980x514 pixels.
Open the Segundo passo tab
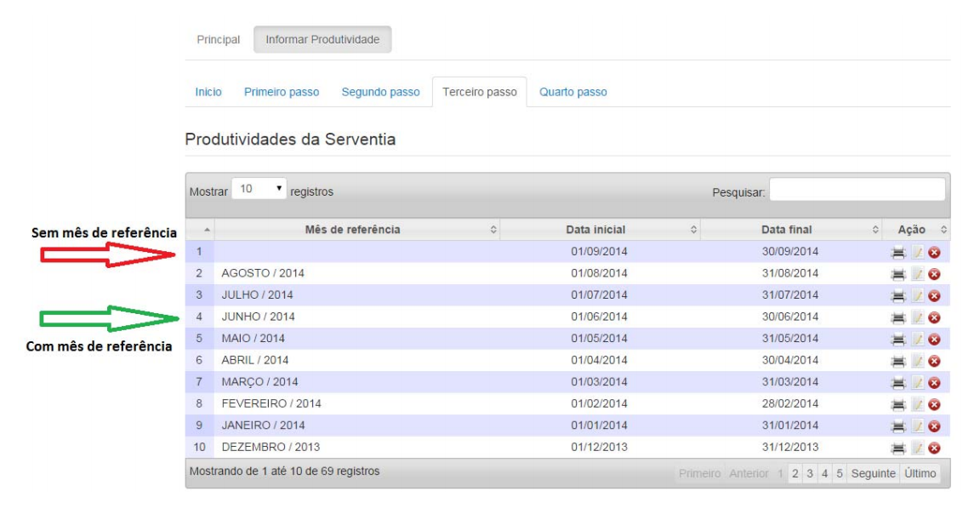[x=380, y=92]
